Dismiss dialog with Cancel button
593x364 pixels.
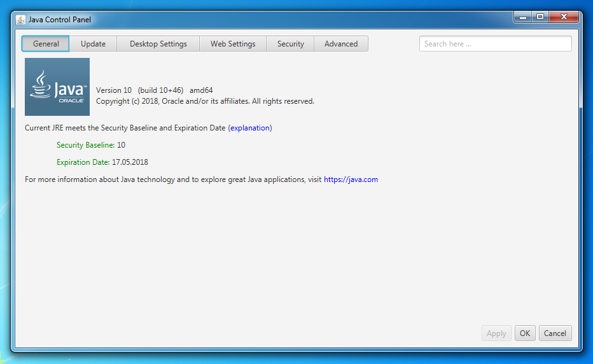(555, 333)
